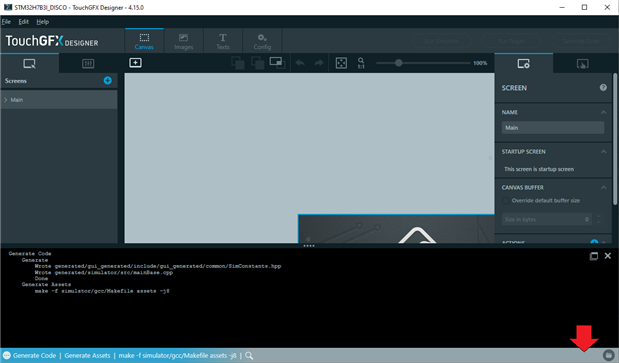Viewport: 619px width, 363px height.
Task: Collapse the CANVAS BUFFER section
Action: [x=603, y=188]
